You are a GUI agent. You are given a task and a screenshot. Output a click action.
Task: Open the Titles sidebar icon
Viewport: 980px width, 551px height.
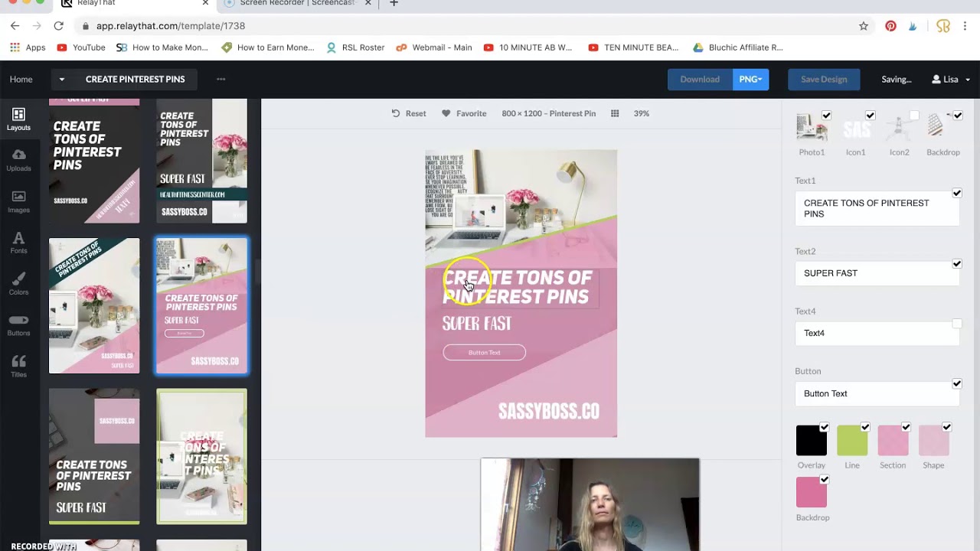(x=18, y=367)
